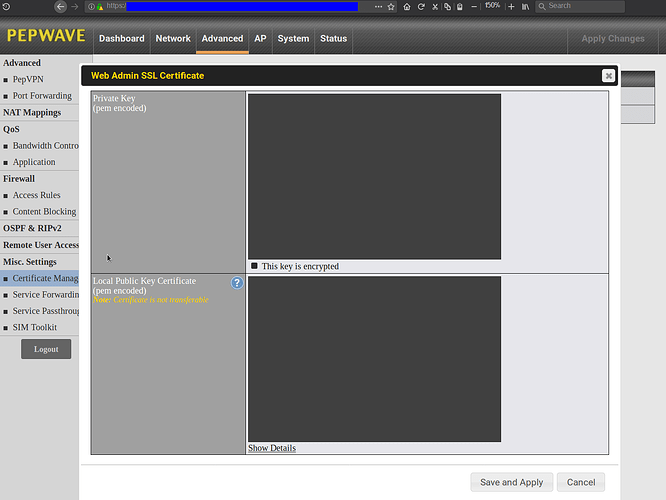Close the Web Admin SSL Certificate dialog
Image resolution: width=666 pixels, height=500 pixels.
(608, 75)
